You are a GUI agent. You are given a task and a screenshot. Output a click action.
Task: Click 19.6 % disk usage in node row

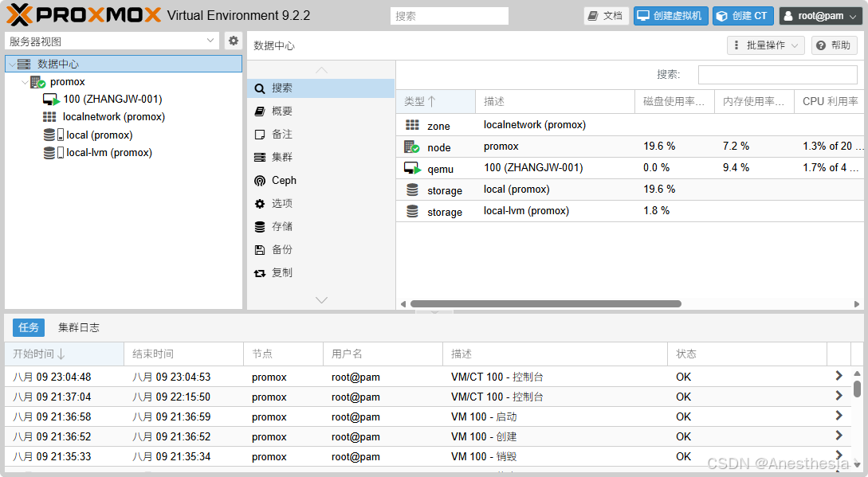click(x=659, y=146)
